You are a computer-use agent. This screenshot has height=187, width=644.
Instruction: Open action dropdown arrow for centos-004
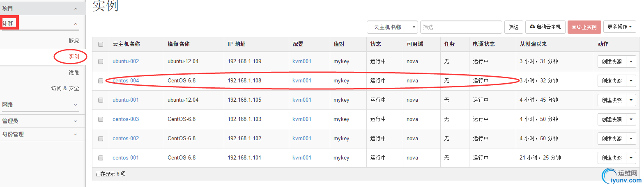[x=631, y=81]
